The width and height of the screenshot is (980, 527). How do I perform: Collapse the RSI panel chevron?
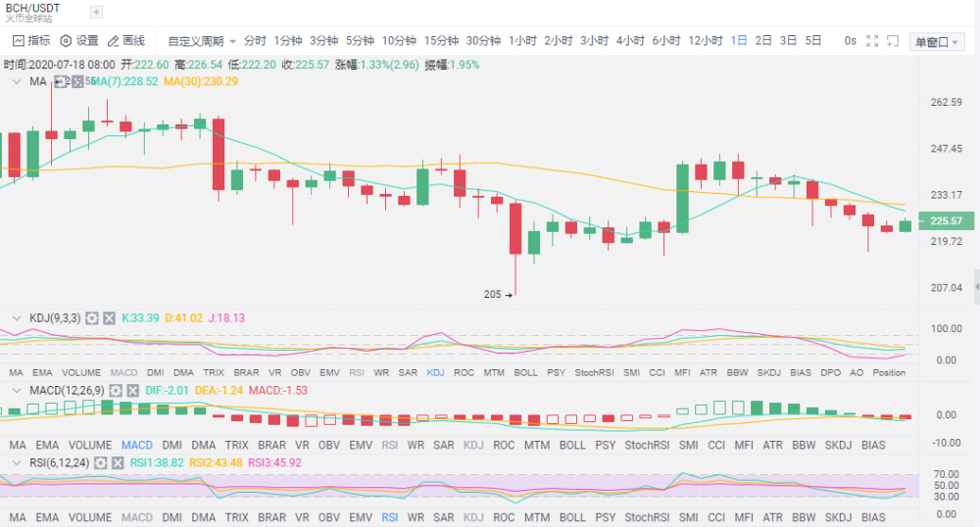[x=17, y=463]
